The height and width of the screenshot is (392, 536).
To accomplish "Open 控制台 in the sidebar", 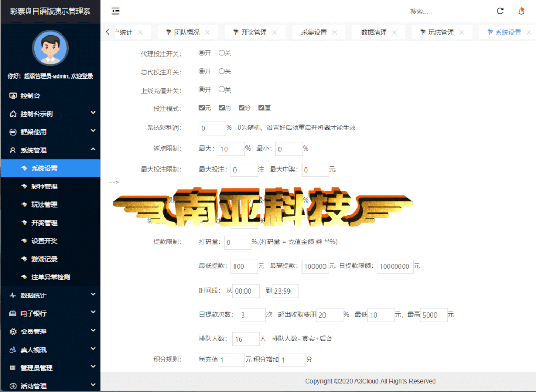I will click(50, 96).
